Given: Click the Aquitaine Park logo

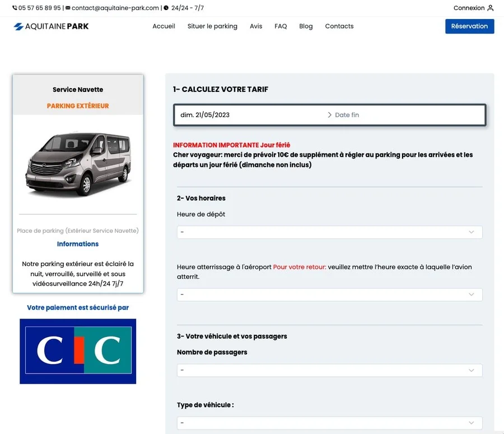Looking at the screenshot, I should (51, 26).
